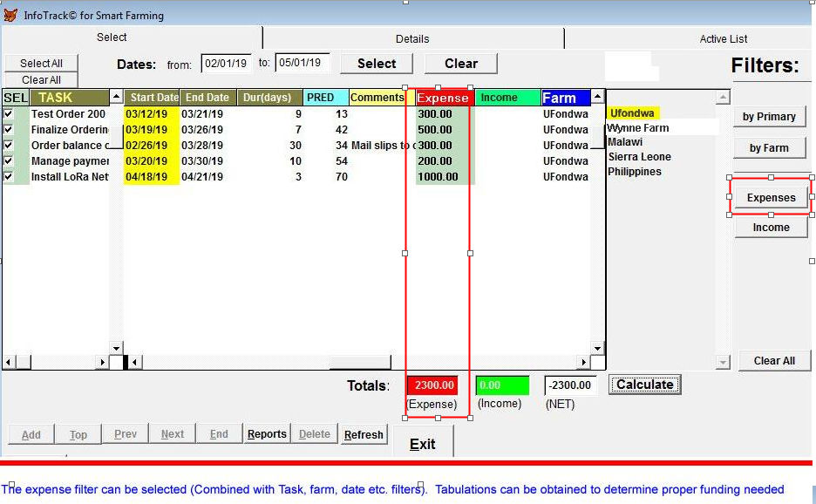816x504 pixels.
Task: Uncheck the Finalize Ordering task checkbox
Action: click(x=9, y=130)
